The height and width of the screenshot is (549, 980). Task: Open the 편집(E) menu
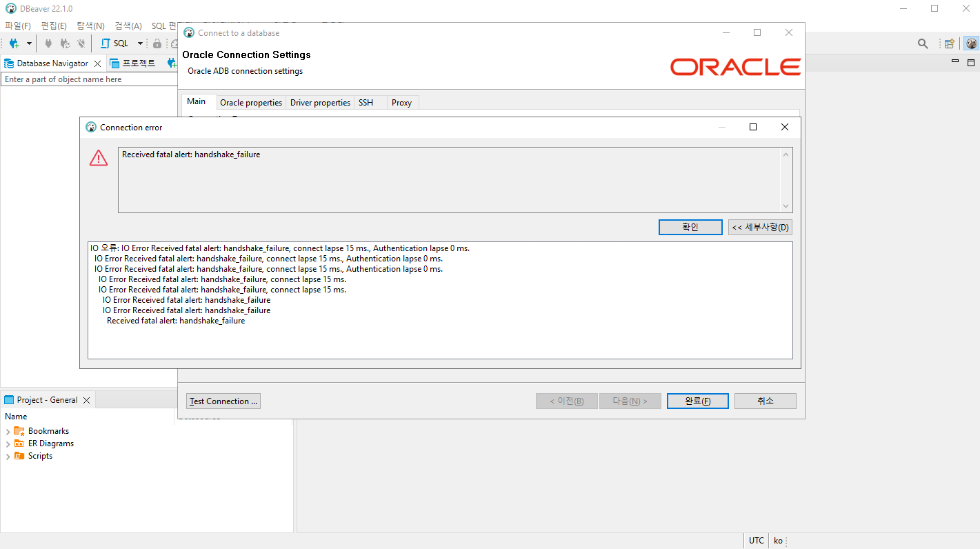(54, 26)
